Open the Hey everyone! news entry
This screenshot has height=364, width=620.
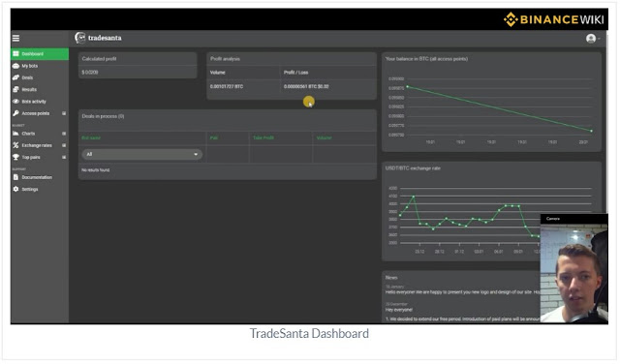[398, 310]
